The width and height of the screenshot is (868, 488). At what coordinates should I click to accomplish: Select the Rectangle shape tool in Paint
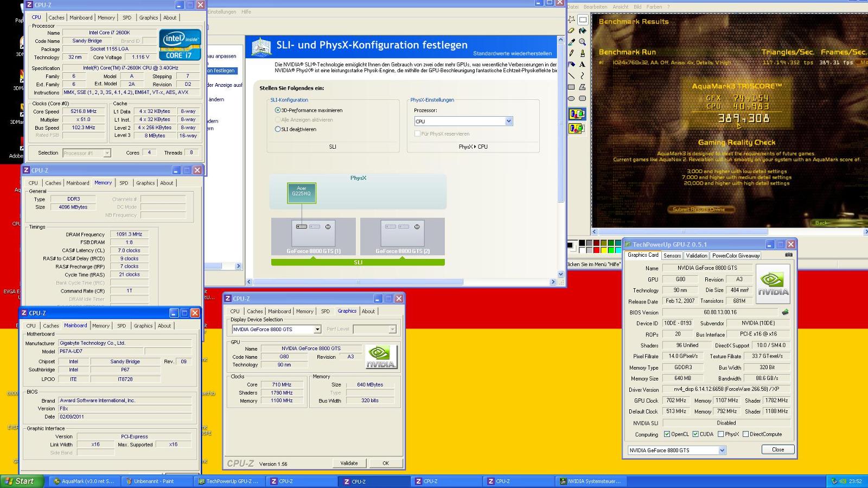(571, 87)
